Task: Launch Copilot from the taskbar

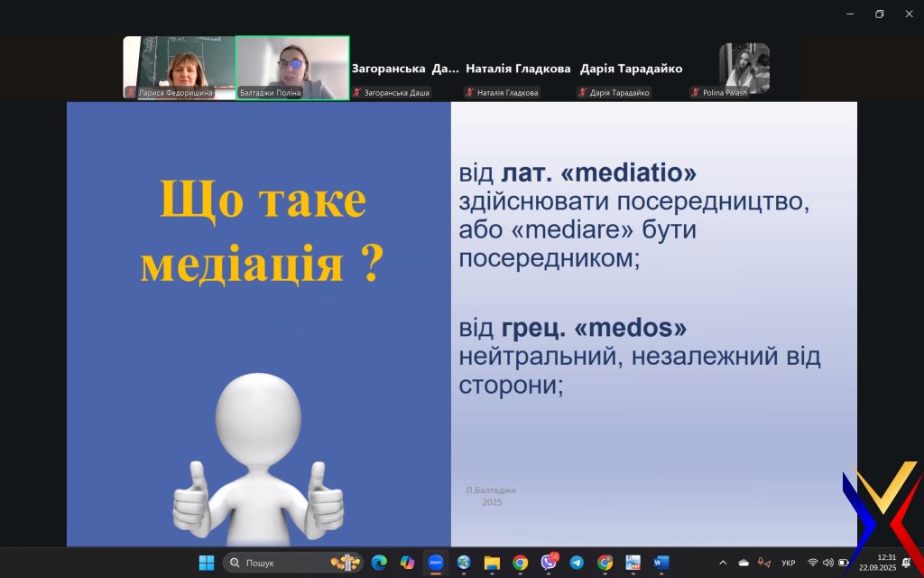Action: coord(407,563)
